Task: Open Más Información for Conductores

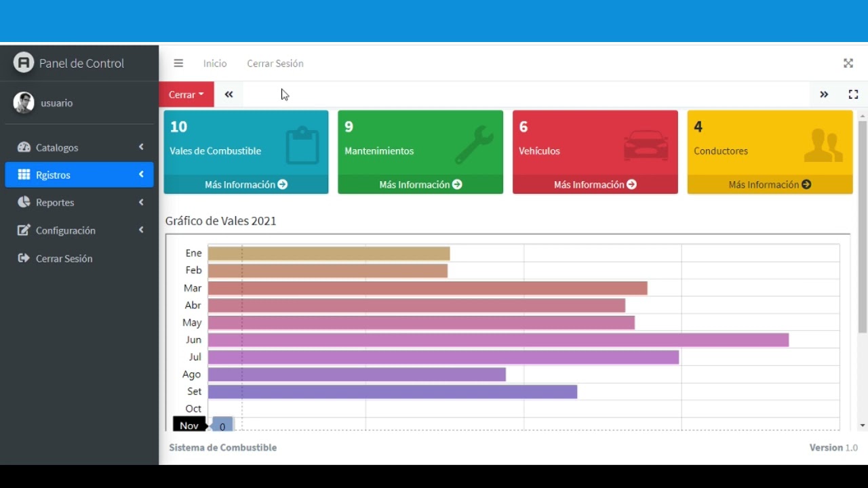Action: pos(770,184)
